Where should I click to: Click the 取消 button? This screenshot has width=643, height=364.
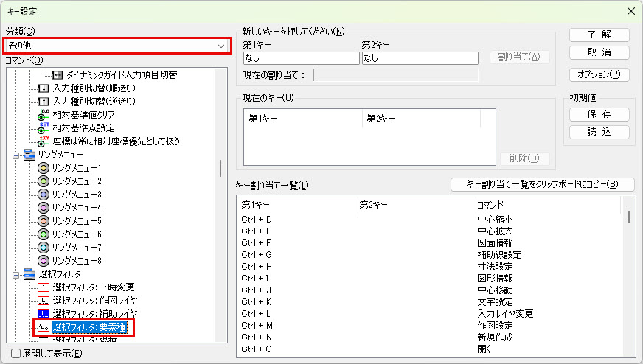point(599,53)
